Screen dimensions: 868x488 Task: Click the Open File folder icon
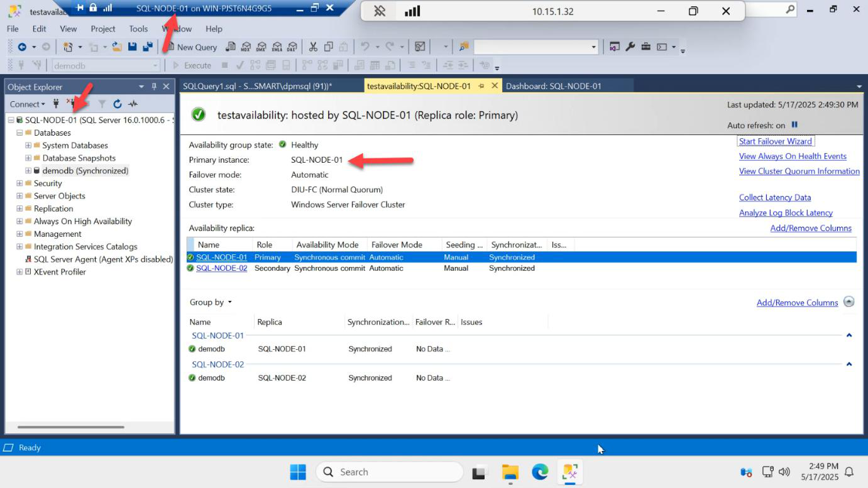117,47
